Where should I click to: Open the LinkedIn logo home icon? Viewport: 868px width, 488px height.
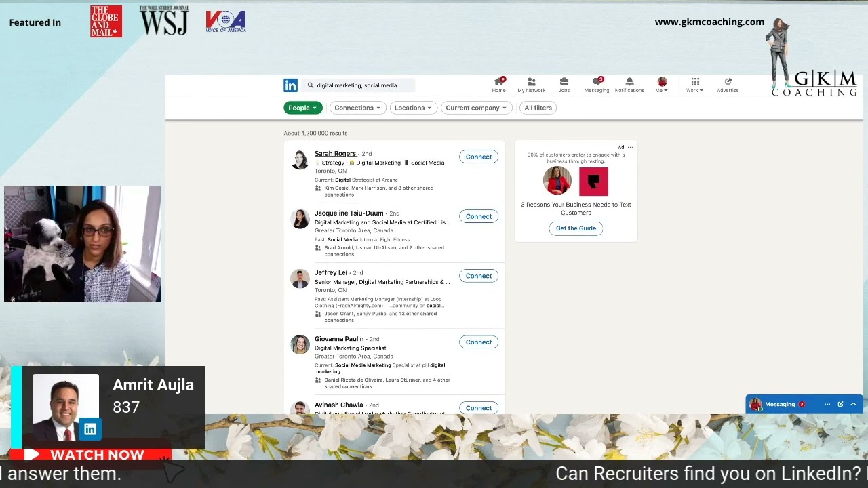[x=290, y=85]
